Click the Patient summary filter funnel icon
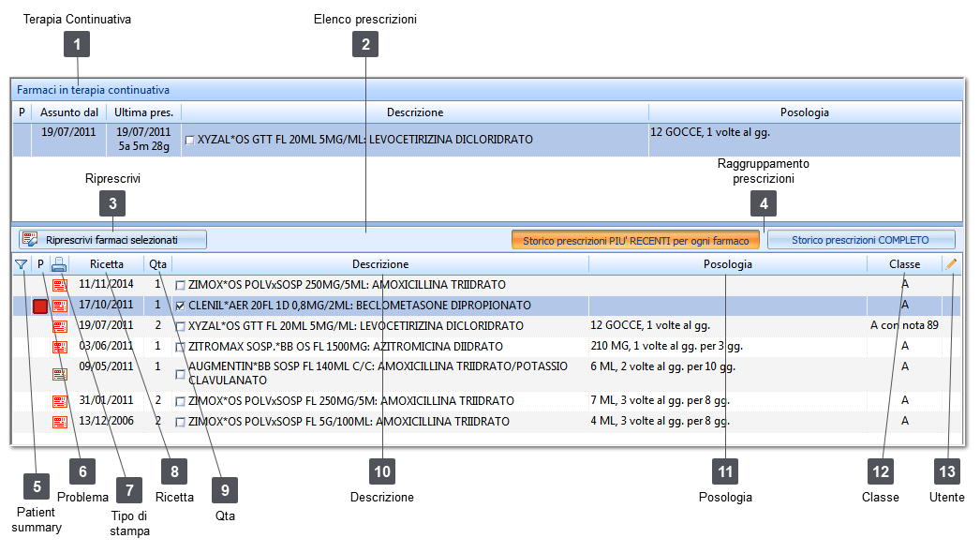 tap(21, 264)
